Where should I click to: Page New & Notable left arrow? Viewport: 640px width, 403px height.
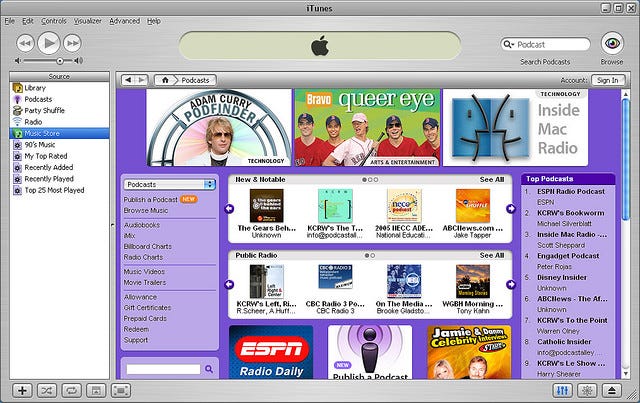click(229, 209)
